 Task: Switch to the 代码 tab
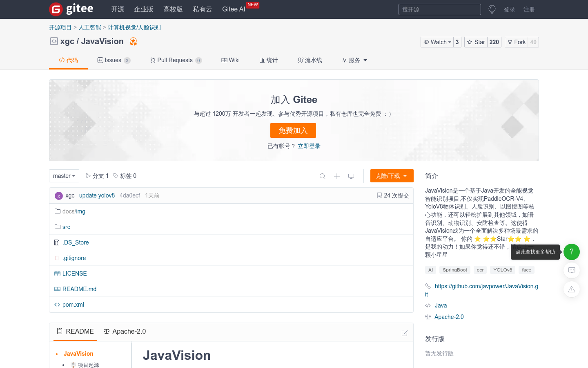coord(68,60)
